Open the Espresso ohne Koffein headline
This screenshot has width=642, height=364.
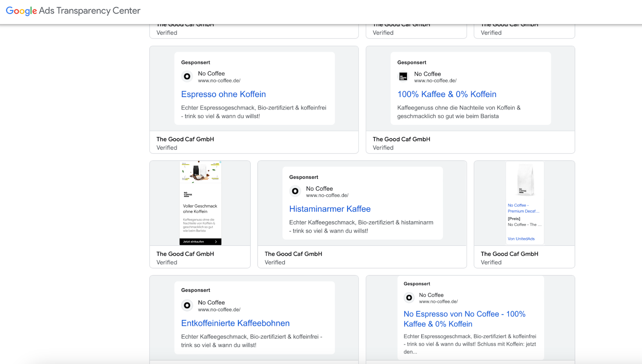click(223, 94)
